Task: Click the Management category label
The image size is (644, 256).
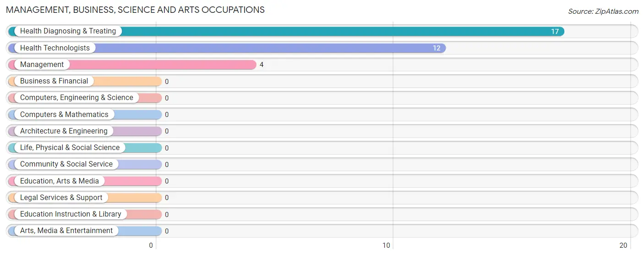Action: [42, 65]
